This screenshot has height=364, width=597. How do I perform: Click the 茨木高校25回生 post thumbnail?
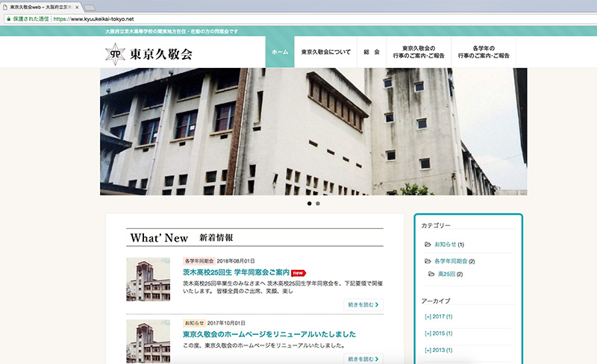coord(148,280)
